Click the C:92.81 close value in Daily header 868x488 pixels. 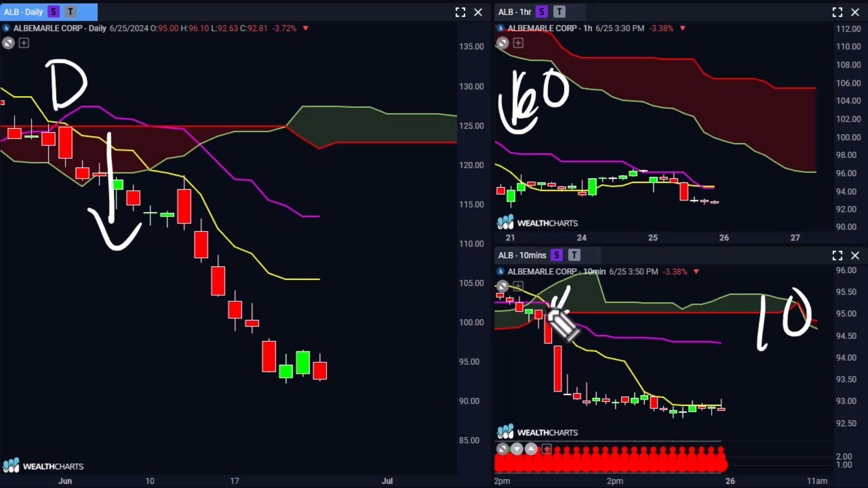point(254,28)
